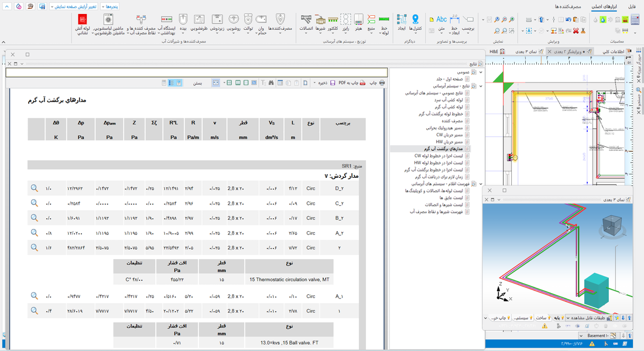Select the dimension line (خط ابعاد) tool
The height and width of the screenshot is (351, 644).
(x=455, y=24)
